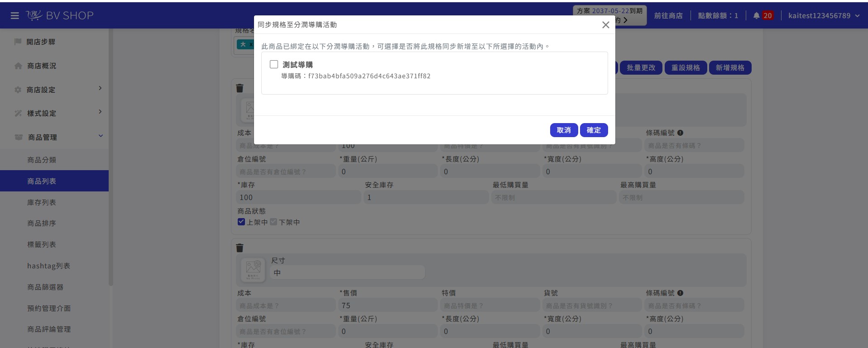Delete the 尺寸 中 specification trash icon
The width and height of the screenshot is (868, 348).
(x=240, y=248)
